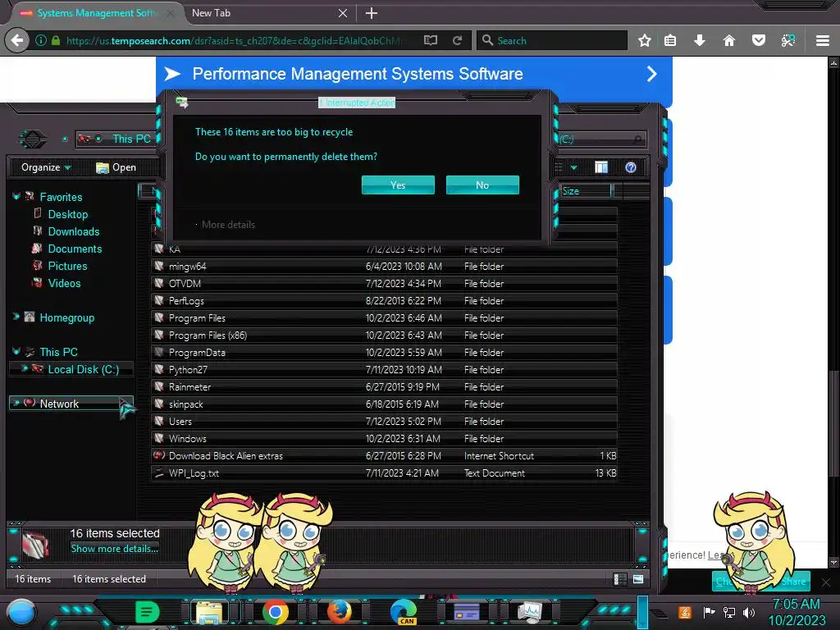Open the Organize dropdown menu
The height and width of the screenshot is (630, 840).
point(46,167)
